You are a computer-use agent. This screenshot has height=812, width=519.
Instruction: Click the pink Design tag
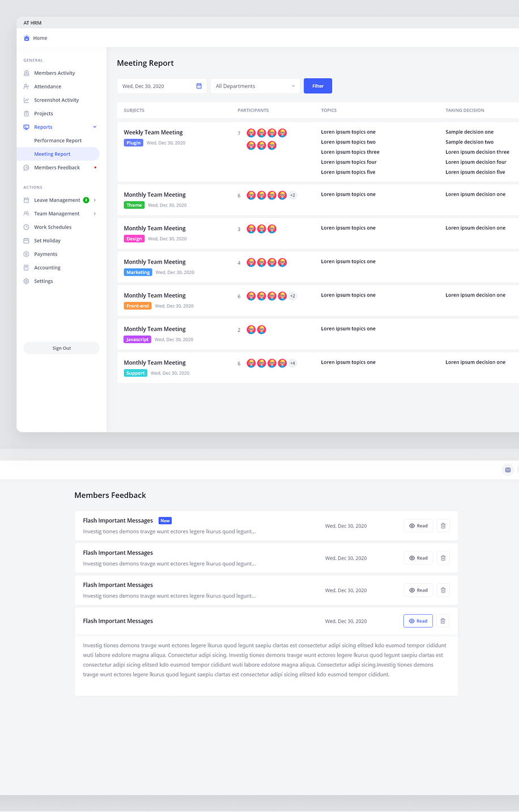(134, 239)
